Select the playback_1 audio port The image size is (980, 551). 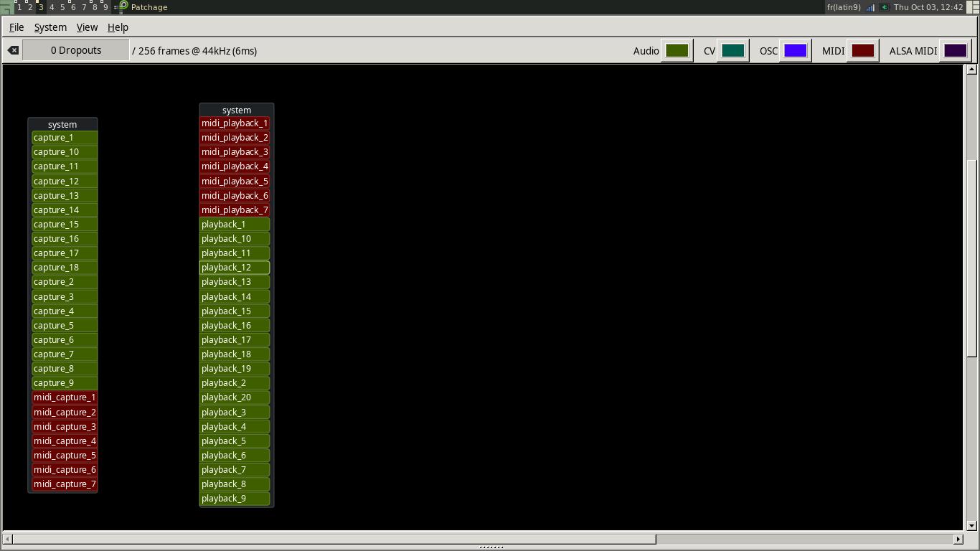tap(235, 225)
